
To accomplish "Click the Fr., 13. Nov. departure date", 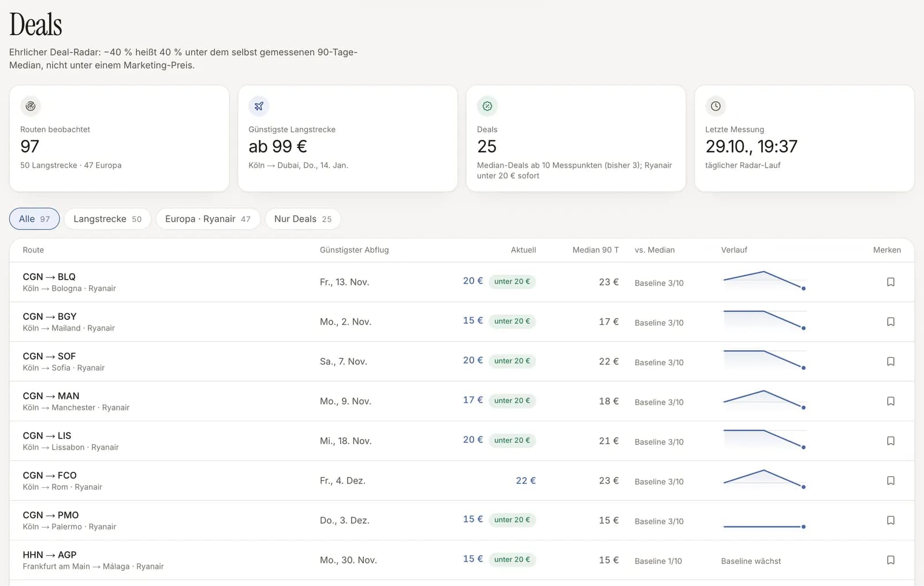I will [344, 282].
